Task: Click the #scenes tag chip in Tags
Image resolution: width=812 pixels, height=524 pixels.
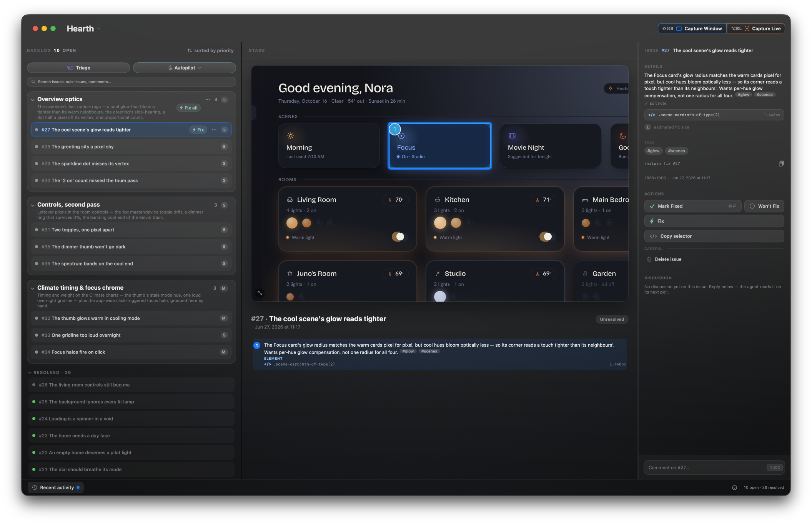Action: tap(676, 151)
